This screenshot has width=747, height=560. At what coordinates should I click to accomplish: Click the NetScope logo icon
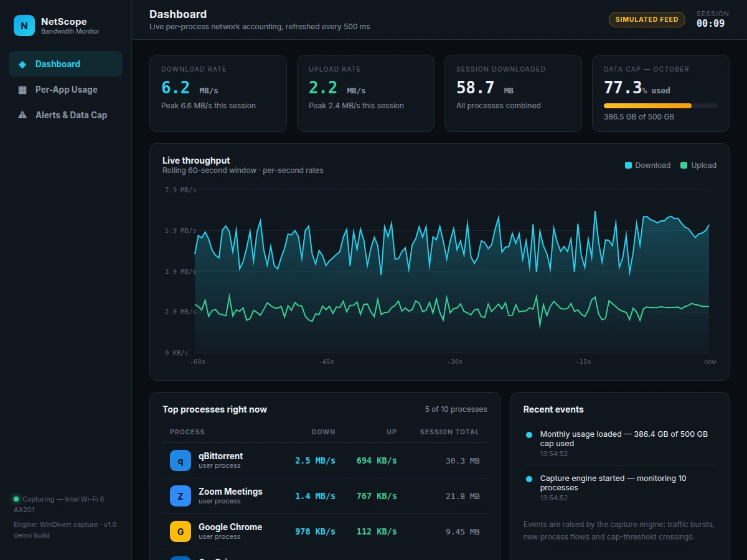(24, 26)
